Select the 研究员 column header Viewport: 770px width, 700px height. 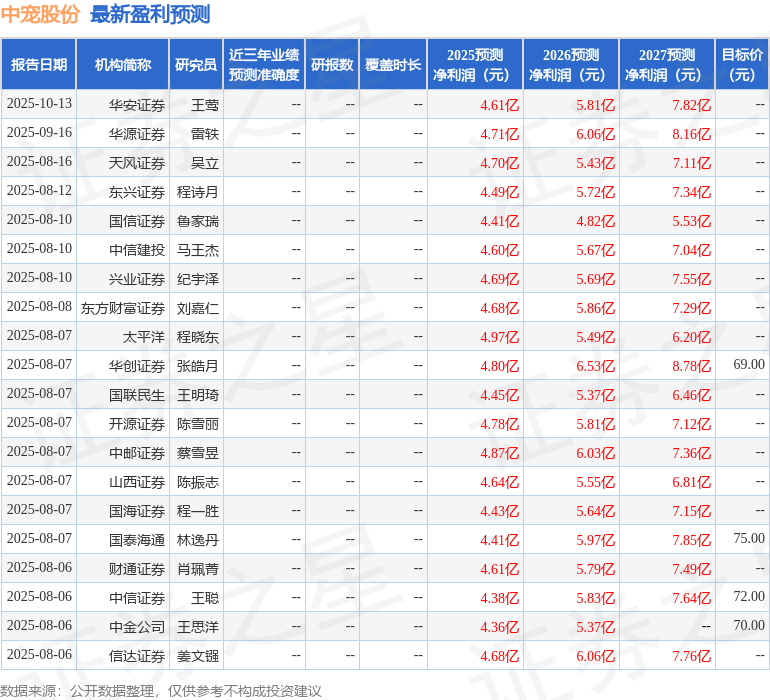[196, 65]
